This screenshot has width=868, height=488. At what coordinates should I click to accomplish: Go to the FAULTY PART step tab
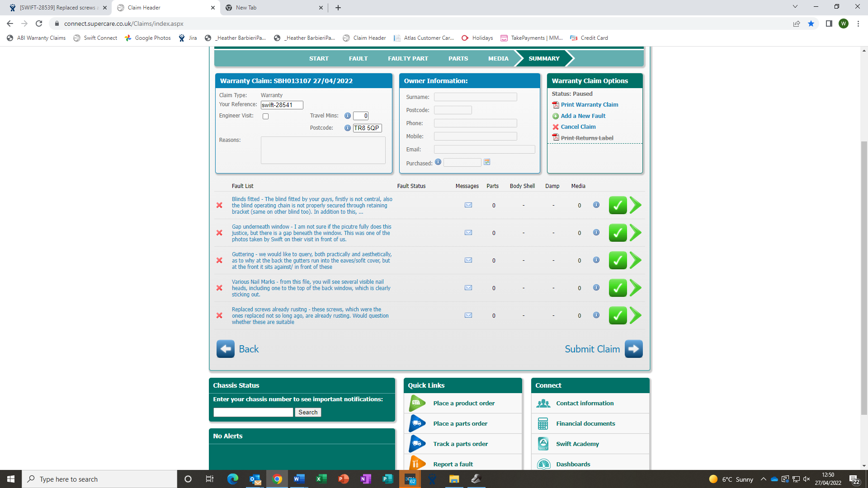pos(408,58)
